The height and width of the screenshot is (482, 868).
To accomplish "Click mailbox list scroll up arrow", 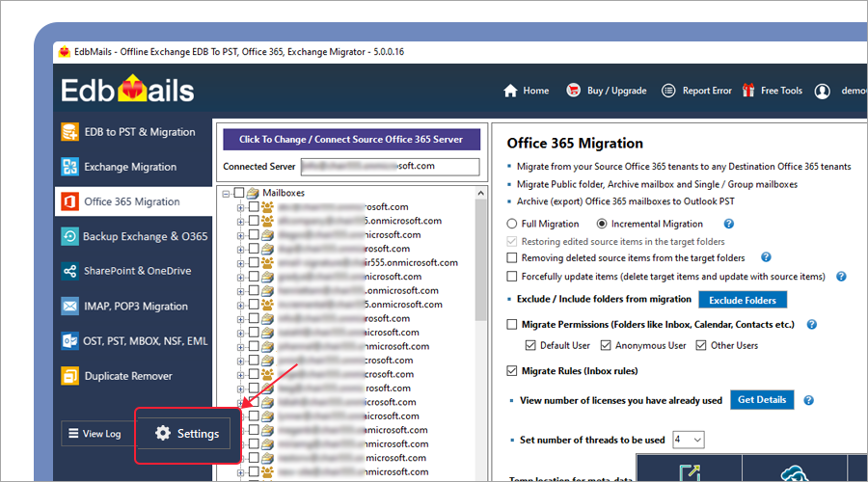I will click(x=480, y=193).
